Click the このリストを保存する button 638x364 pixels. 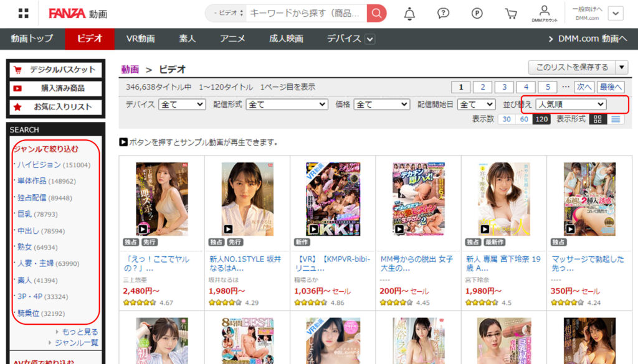tap(571, 67)
